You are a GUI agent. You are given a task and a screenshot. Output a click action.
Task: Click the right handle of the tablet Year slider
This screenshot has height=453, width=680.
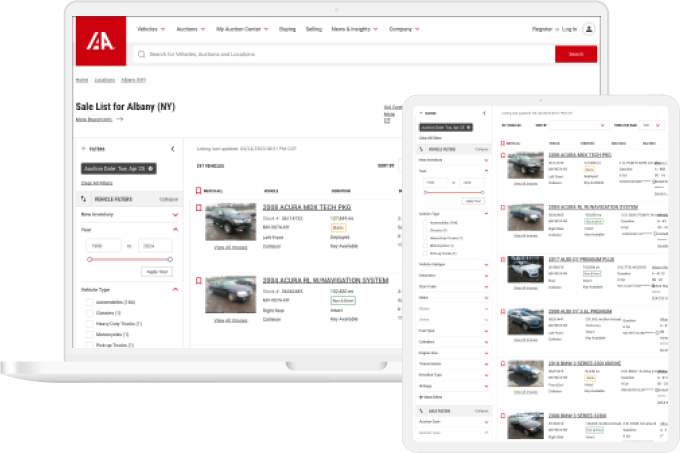click(x=482, y=192)
